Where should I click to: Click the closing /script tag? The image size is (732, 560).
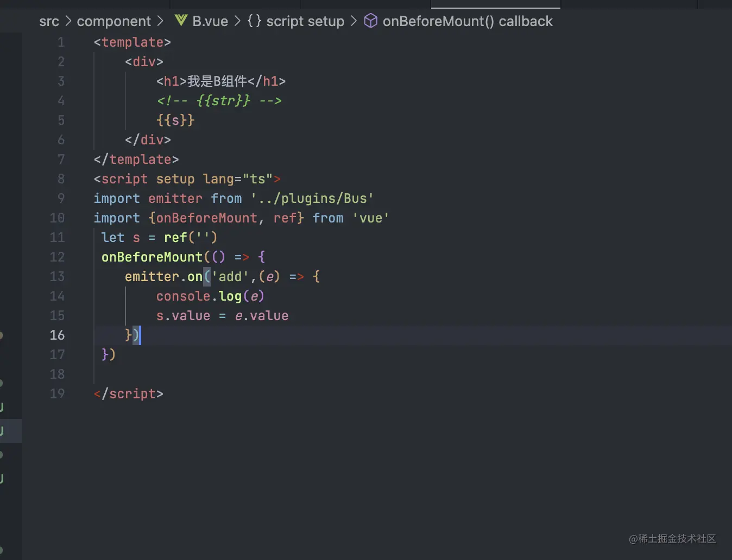[129, 394]
